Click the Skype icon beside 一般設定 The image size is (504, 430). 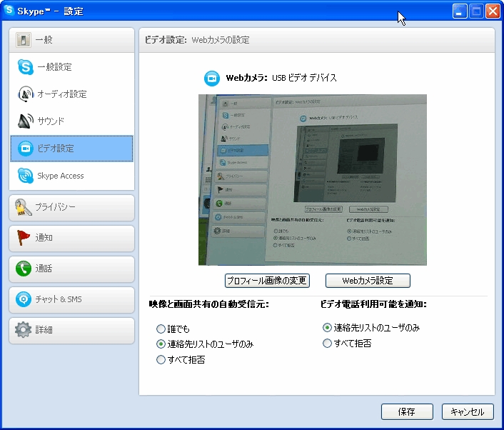26,67
